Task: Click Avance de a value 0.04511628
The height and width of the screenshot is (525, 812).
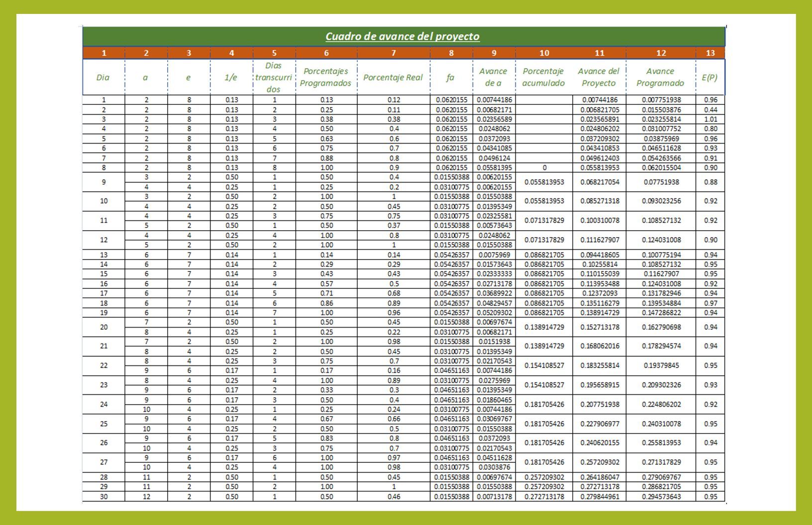Action: coord(494,458)
